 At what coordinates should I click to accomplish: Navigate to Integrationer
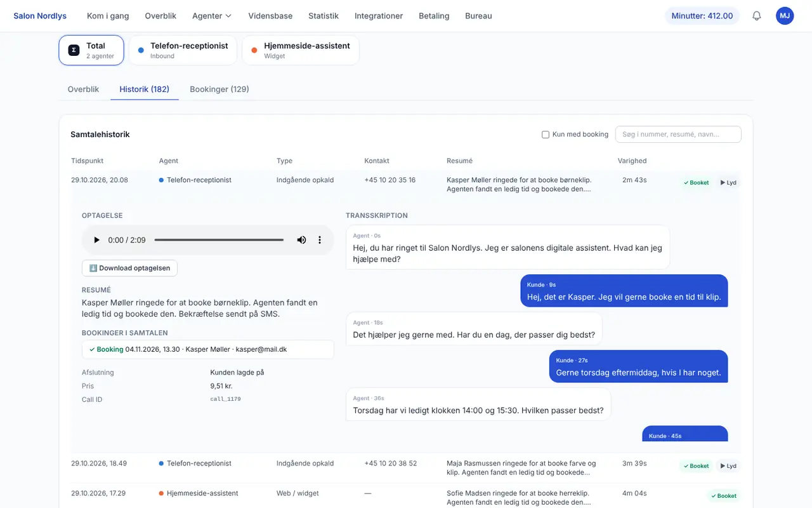379,16
